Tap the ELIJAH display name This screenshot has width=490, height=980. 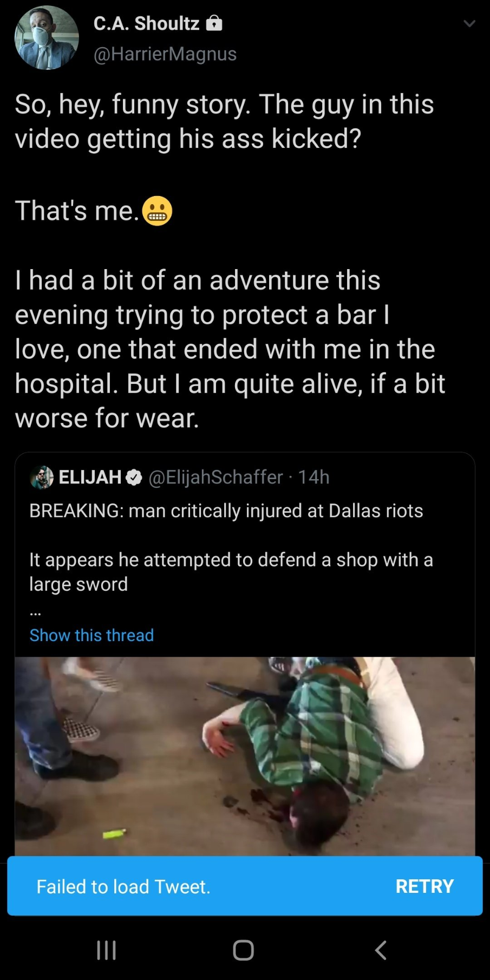tap(90, 477)
